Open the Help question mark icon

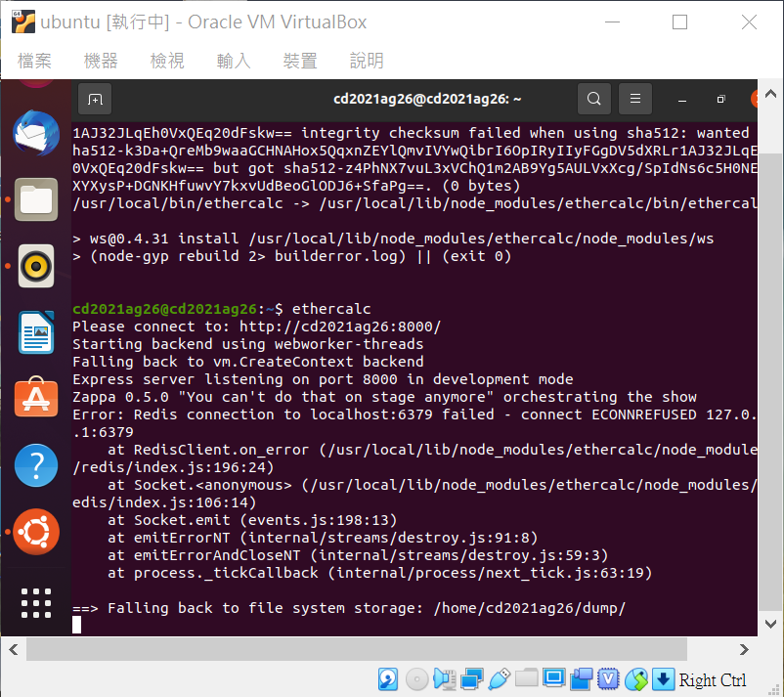[36, 465]
